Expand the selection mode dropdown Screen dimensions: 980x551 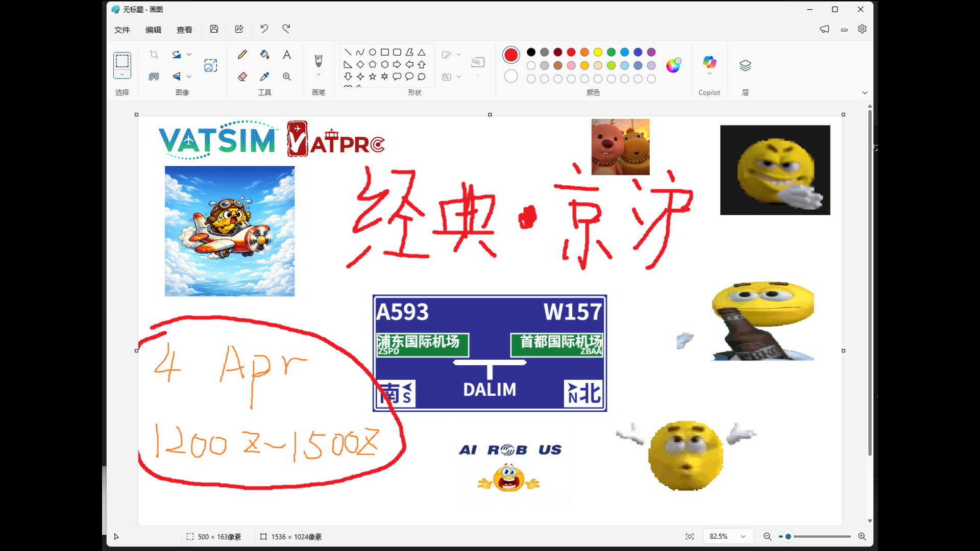tap(122, 74)
